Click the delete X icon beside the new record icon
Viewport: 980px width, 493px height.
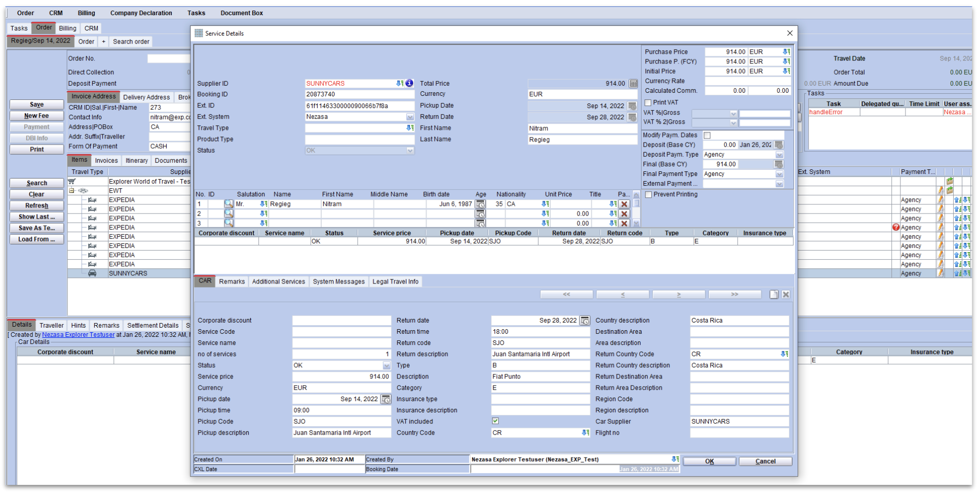tap(786, 294)
